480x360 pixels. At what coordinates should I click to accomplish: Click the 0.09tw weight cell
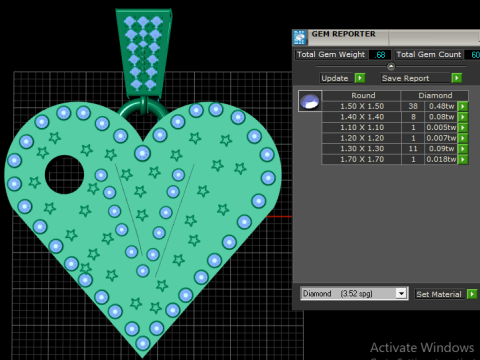pyautogui.click(x=441, y=149)
